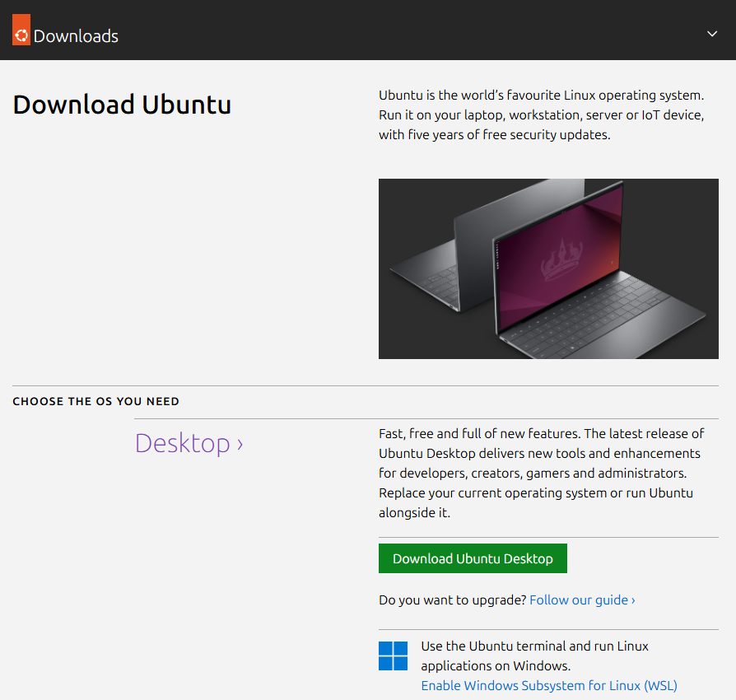Click the blue Windows logo icon
This screenshot has height=700, width=736.
(x=393, y=656)
